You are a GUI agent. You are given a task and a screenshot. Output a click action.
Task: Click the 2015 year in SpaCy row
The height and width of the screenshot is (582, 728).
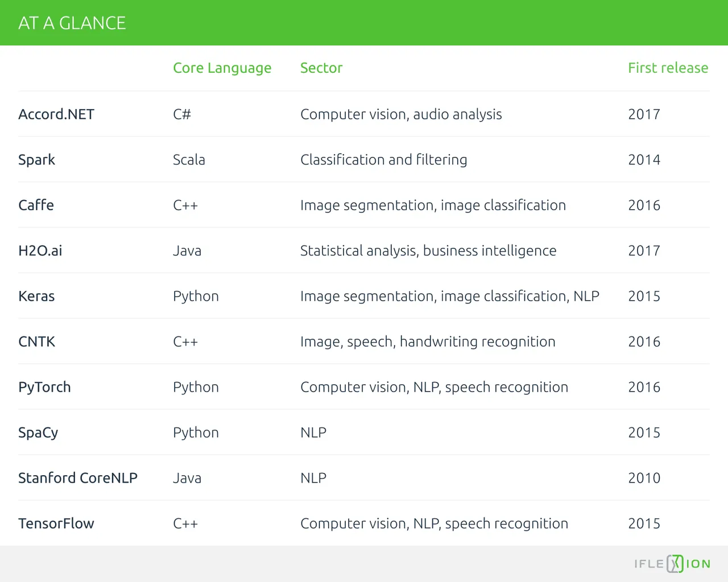644,433
